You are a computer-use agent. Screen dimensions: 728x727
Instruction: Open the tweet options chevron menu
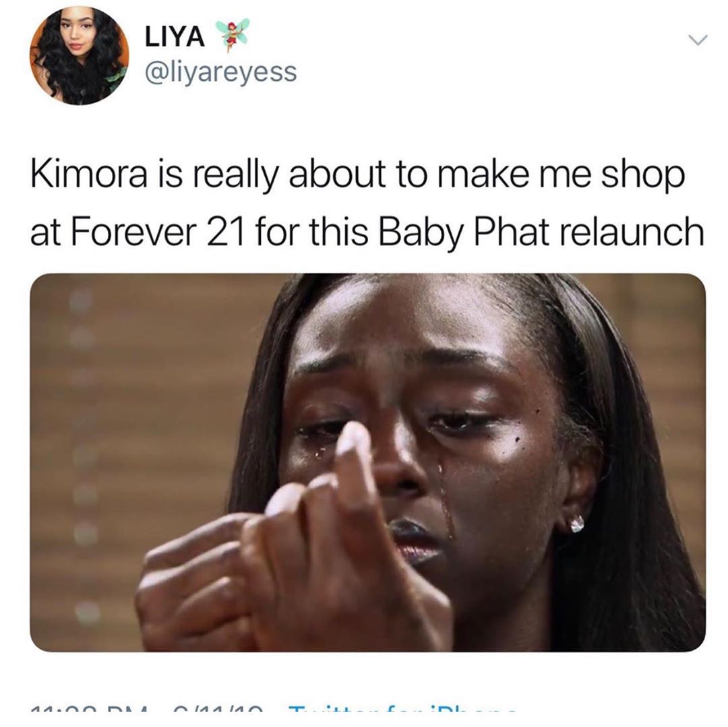(698, 41)
